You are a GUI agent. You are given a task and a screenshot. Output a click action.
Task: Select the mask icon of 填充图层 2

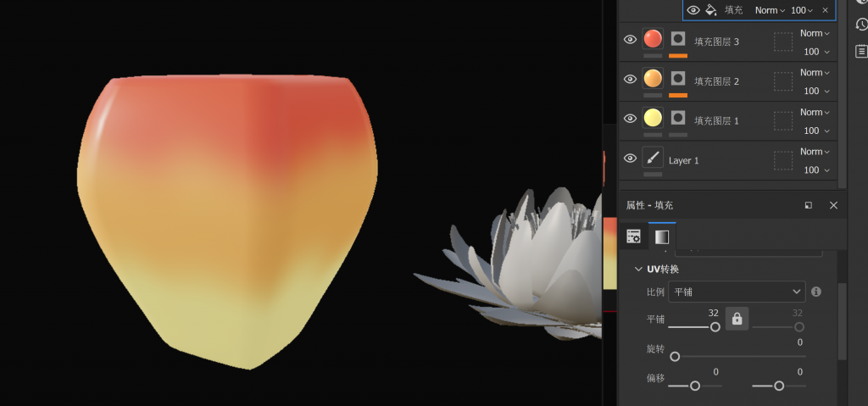pyautogui.click(x=678, y=78)
